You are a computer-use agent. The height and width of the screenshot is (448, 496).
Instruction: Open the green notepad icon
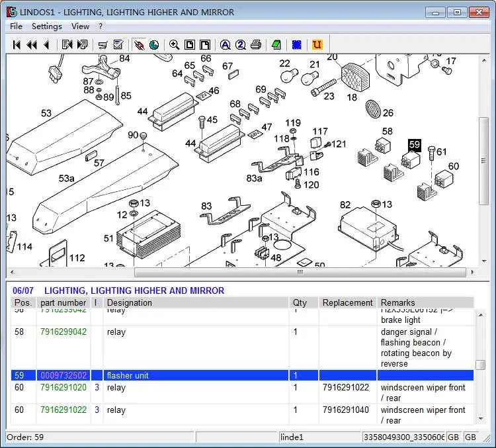point(276,45)
